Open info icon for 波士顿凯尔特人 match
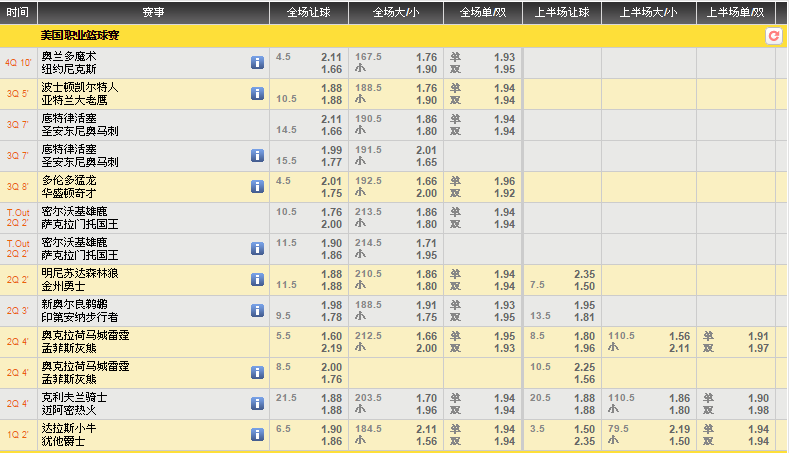792x453 pixels. click(257, 93)
